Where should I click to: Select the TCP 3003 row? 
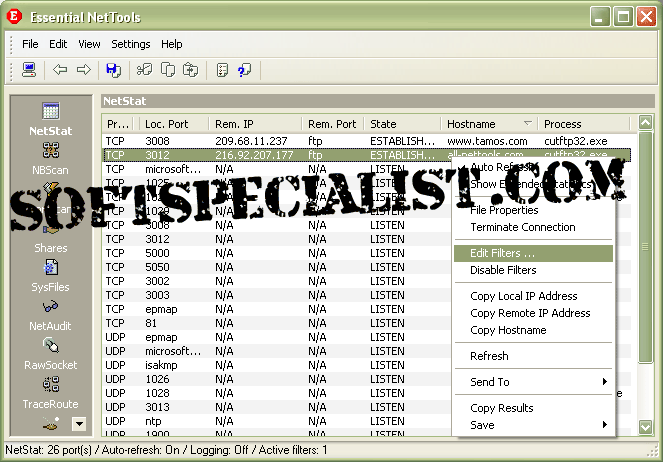click(x=277, y=295)
